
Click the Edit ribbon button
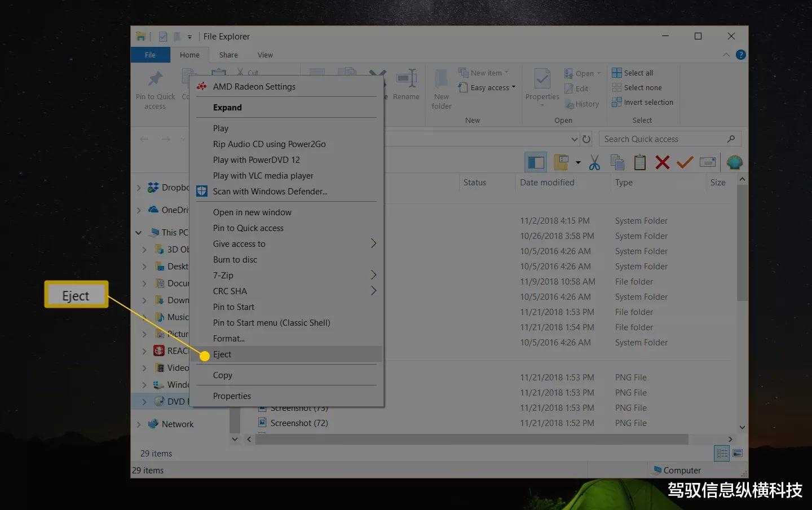(x=576, y=88)
